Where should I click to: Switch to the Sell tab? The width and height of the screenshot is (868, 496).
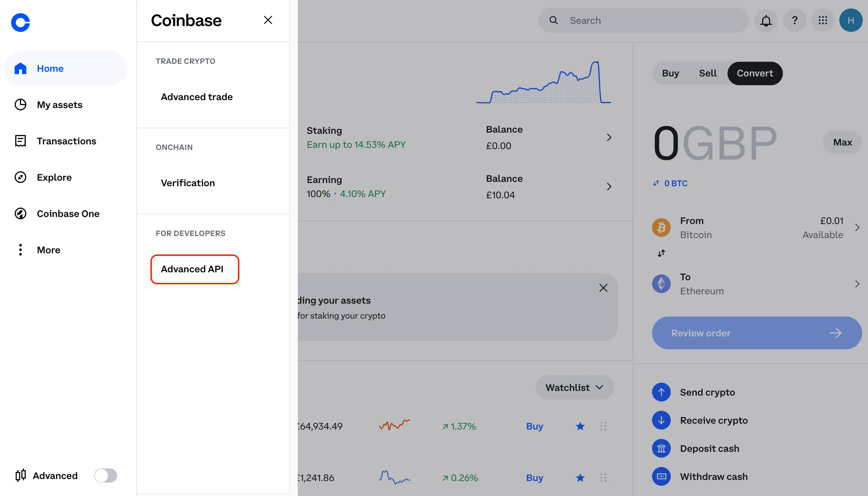708,73
